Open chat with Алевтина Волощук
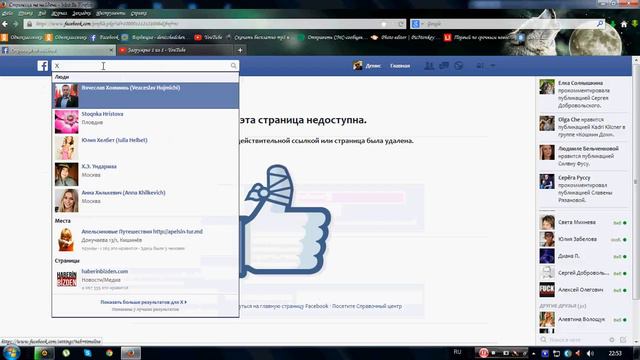The image size is (640, 360). point(583,320)
